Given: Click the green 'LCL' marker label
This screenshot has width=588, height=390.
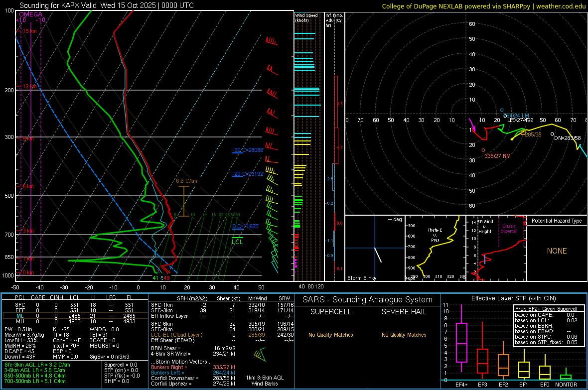Looking at the screenshot, I should pyautogui.click(x=237, y=242).
